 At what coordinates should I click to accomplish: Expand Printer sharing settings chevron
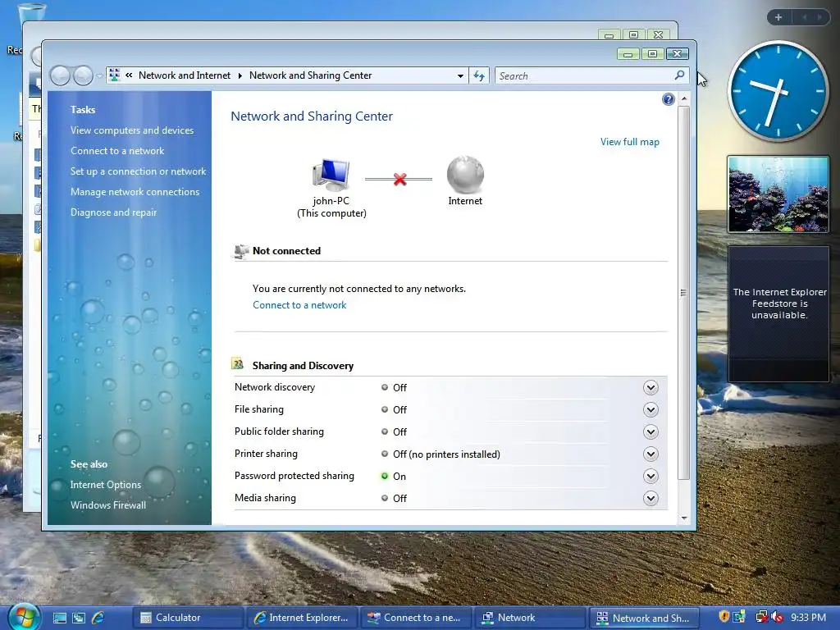pos(651,454)
